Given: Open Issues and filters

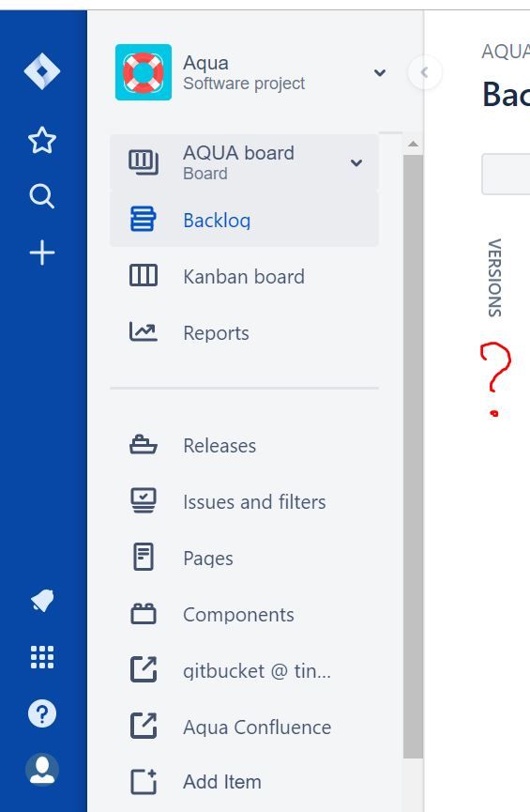Looking at the screenshot, I should [244, 502].
